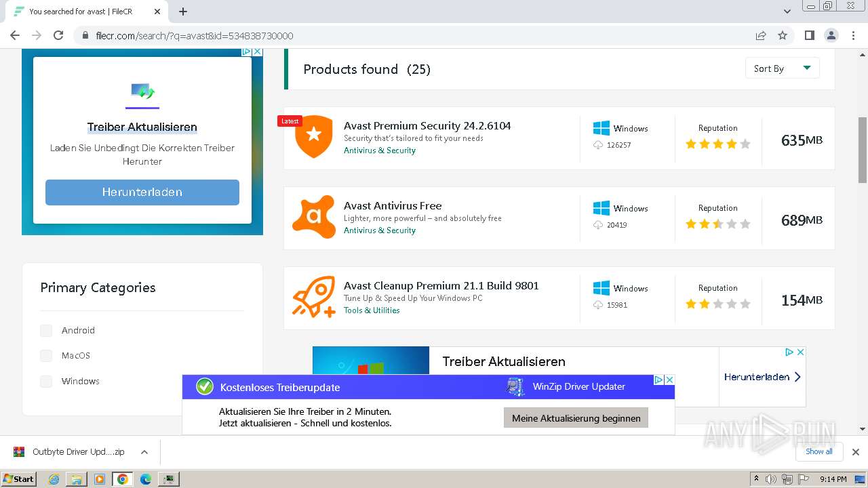Click the AdChoices icon on sidebar ad
Image resolution: width=868 pixels, height=488 pixels.
(x=248, y=52)
